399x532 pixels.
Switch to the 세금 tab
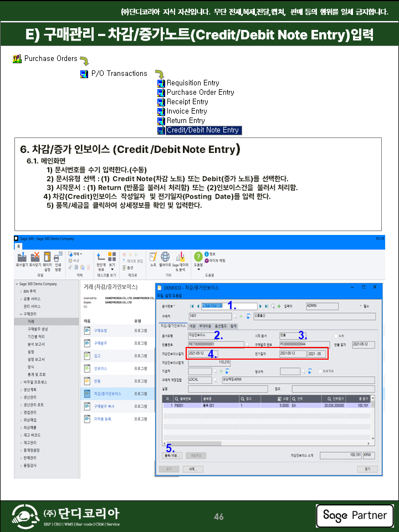click(192, 326)
